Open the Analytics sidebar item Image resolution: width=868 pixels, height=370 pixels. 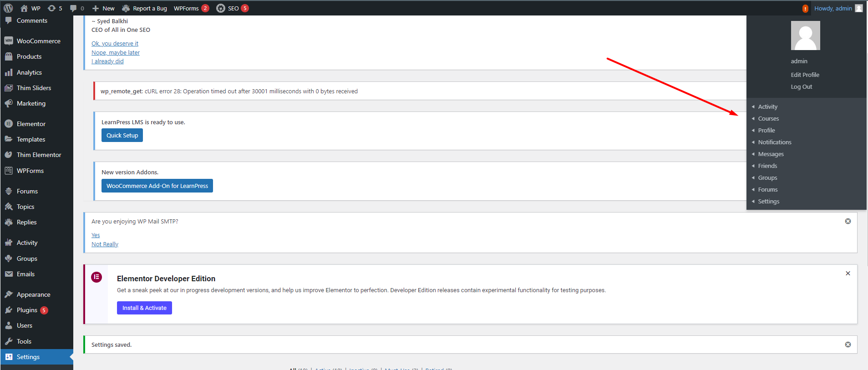(29, 72)
